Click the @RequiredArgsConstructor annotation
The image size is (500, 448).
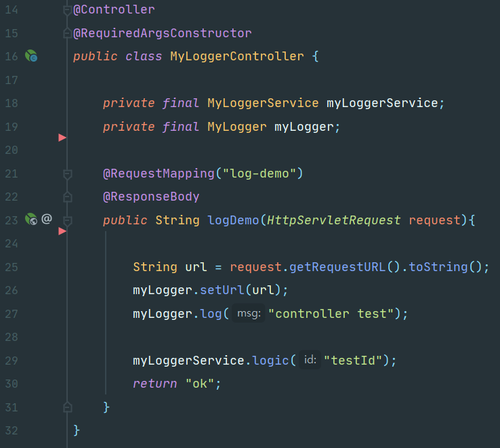163,33
